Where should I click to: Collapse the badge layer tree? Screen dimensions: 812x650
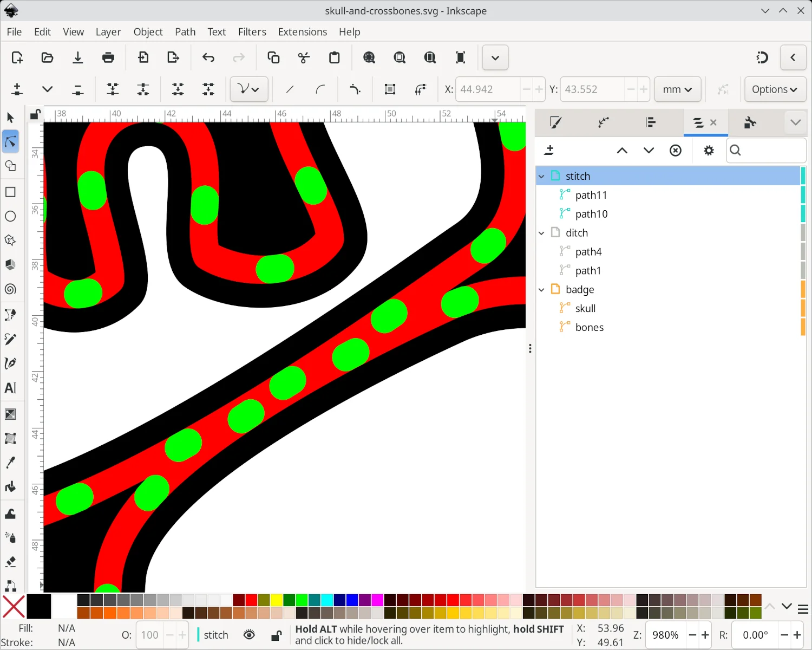tap(541, 290)
